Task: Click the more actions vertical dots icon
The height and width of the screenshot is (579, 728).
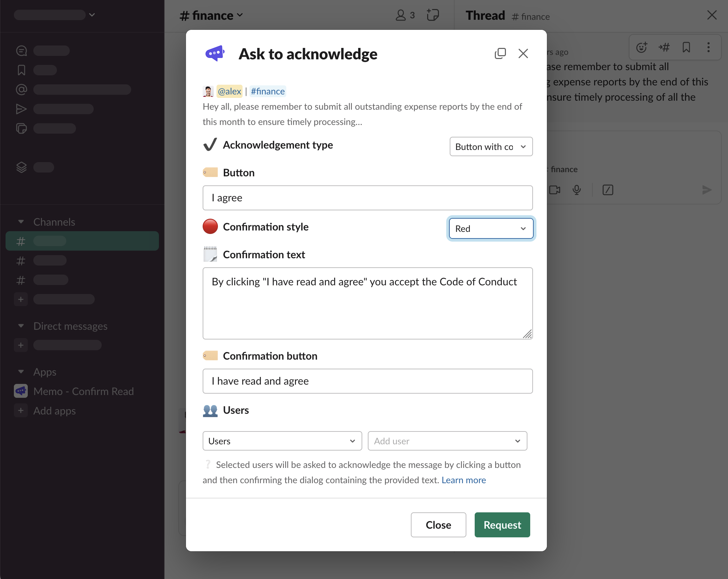Action: 708,47
